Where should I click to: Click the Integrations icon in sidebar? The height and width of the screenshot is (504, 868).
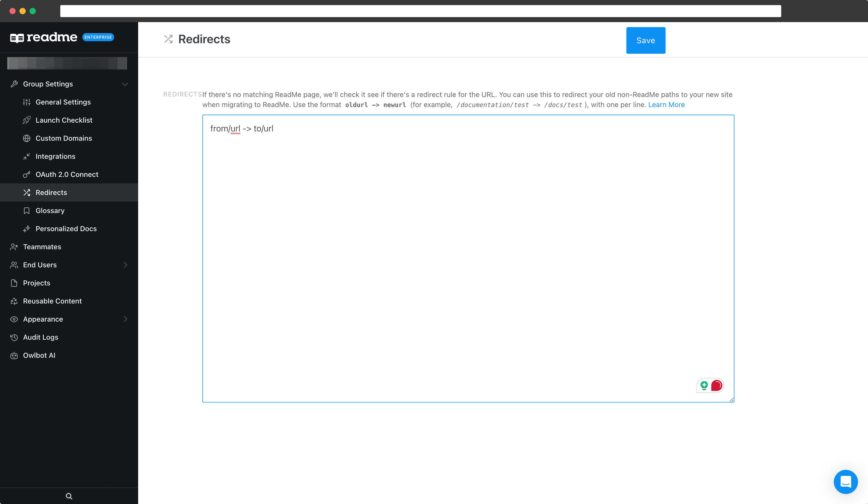pyautogui.click(x=27, y=156)
